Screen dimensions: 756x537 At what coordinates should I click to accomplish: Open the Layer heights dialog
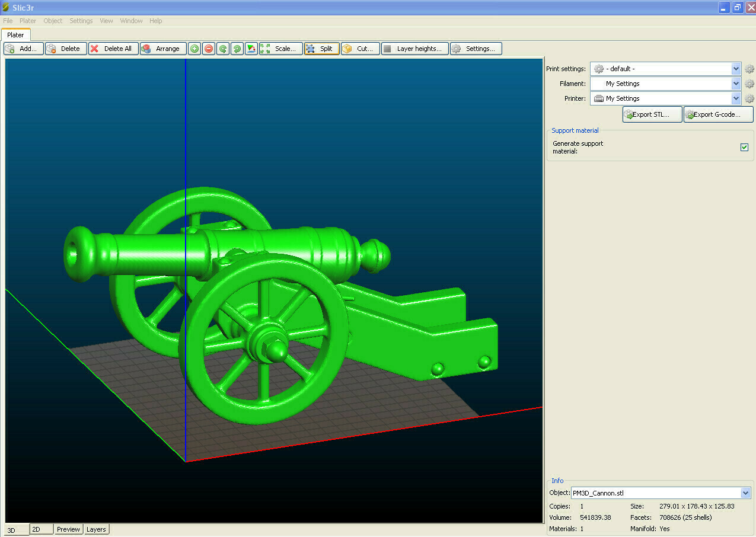click(x=414, y=49)
